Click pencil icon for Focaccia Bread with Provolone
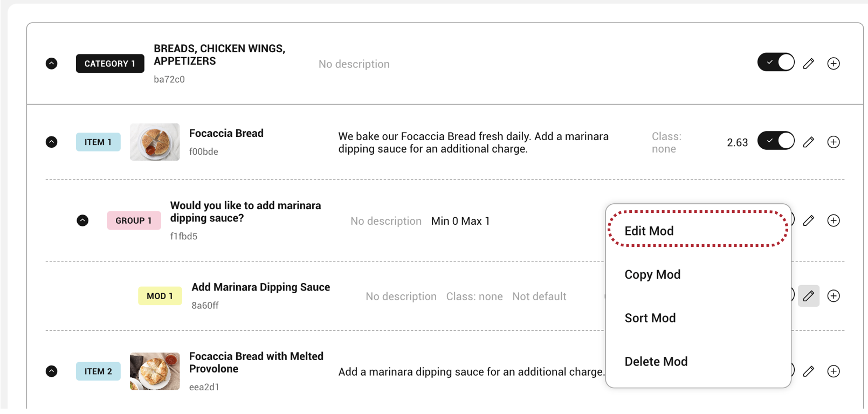This screenshot has width=868, height=414. [x=808, y=371]
